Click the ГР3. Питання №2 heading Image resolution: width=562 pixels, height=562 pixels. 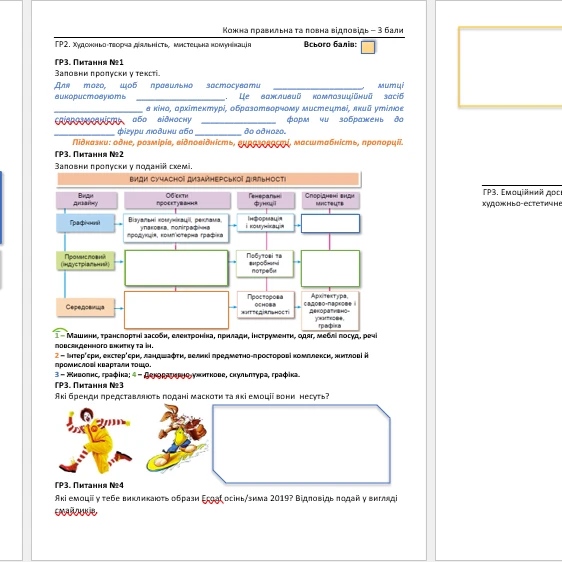click(x=89, y=154)
